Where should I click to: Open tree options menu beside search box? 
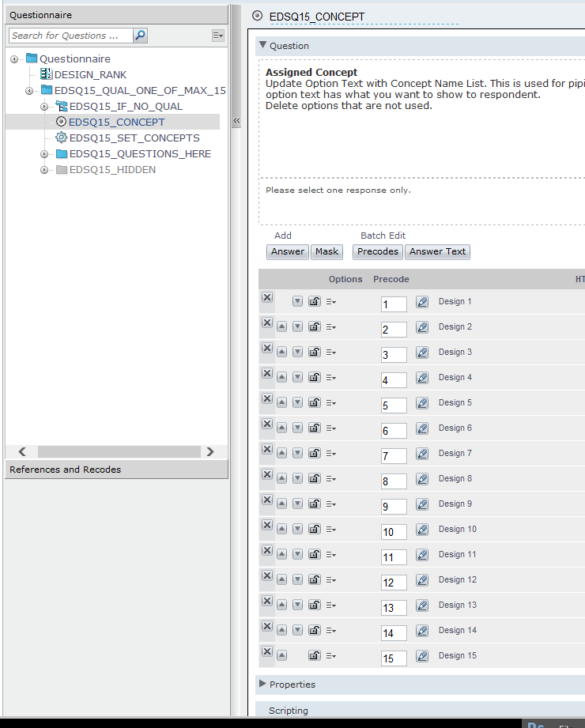coord(217,36)
